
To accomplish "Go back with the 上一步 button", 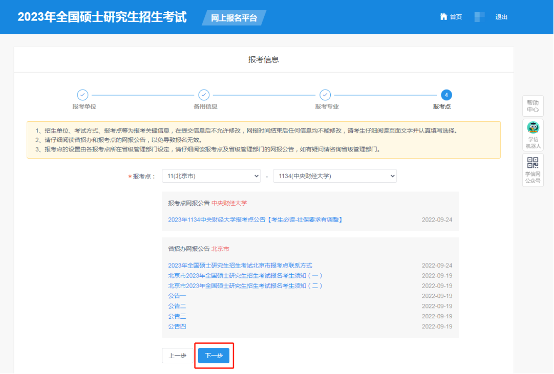I will point(177,355).
